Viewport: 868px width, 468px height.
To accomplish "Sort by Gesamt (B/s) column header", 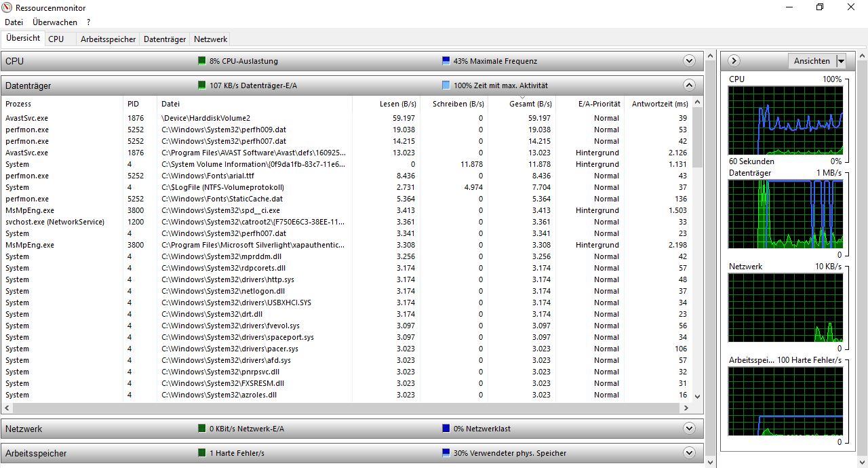I will (521, 104).
